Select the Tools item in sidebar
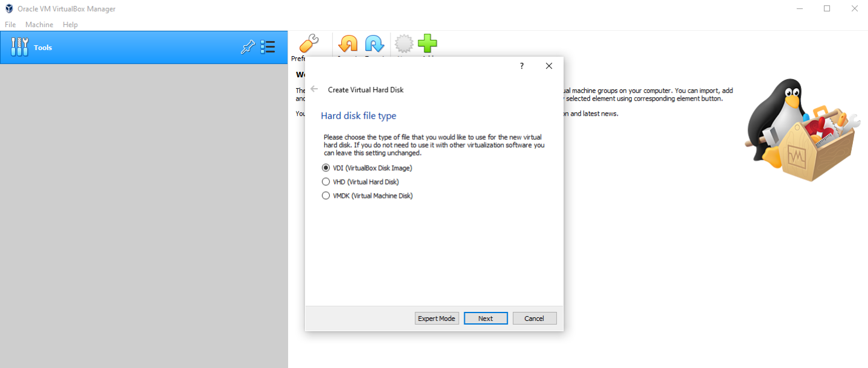 pyautogui.click(x=144, y=48)
